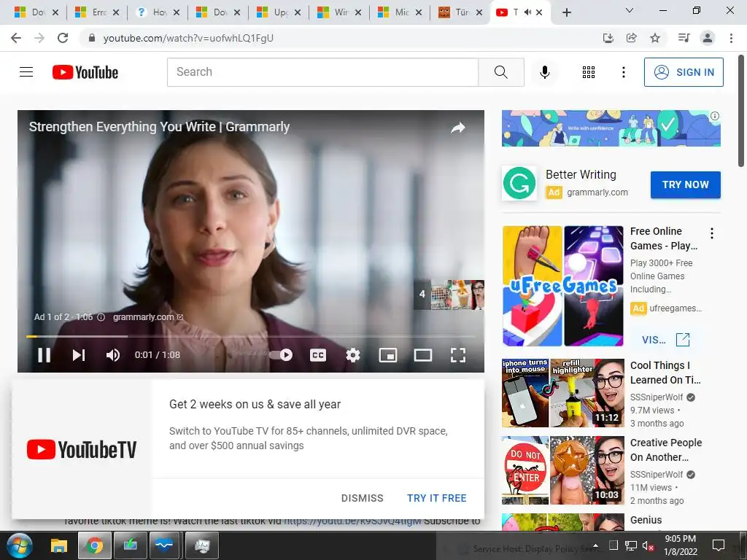The width and height of the screenshot is (747, 560).
Task: Click the VISIT site external link for ufreegames
Action: 665,340
